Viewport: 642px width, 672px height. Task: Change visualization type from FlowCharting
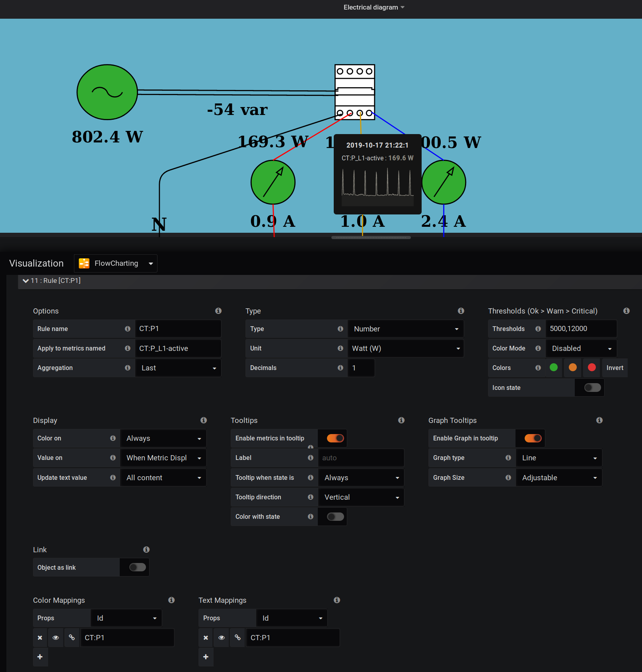(150, 263)
